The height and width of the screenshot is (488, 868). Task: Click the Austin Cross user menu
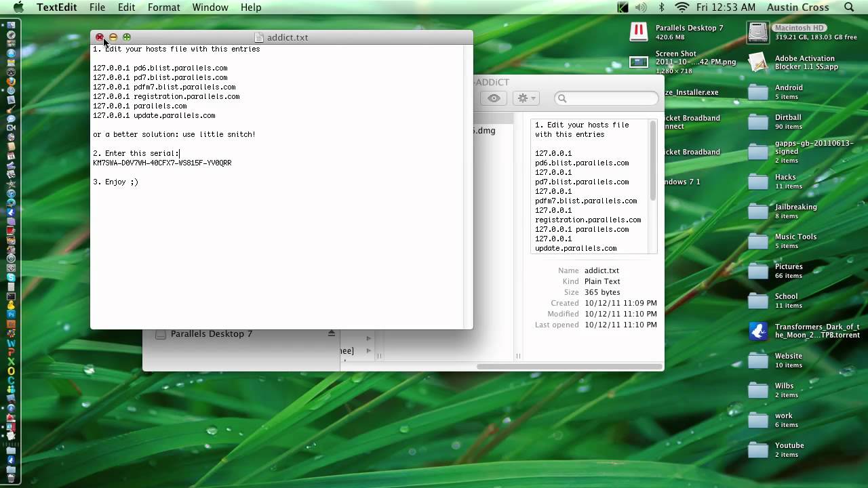tap(797, 7)
